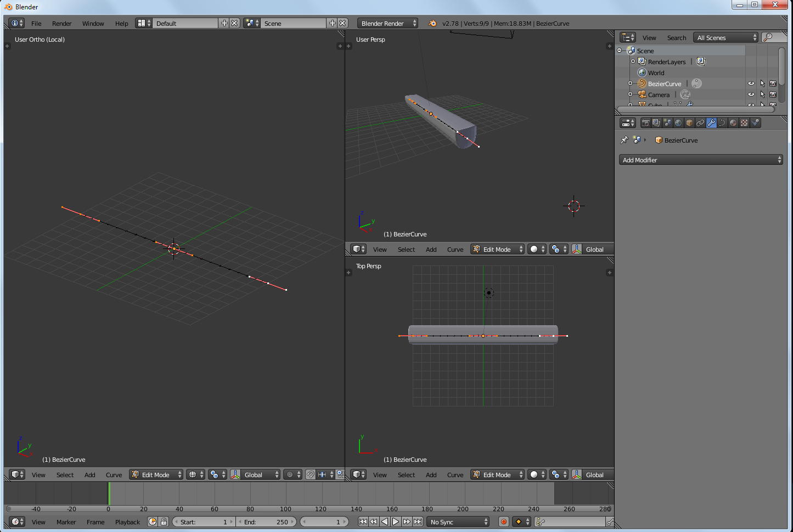Open the render engine dropdown Blender Render
Viewport: 793px width, 532px height.
[387, 23]
